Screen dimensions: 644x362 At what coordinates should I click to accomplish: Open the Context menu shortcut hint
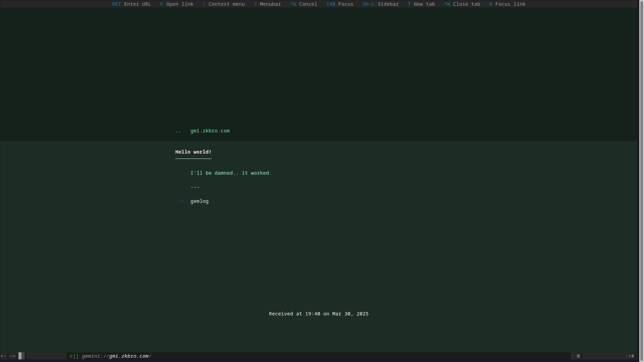(224, 4)
